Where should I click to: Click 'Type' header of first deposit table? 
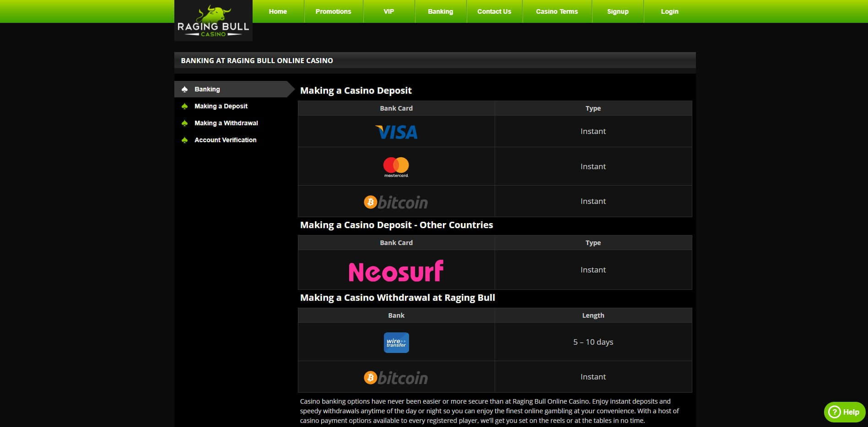pos(593,108)
